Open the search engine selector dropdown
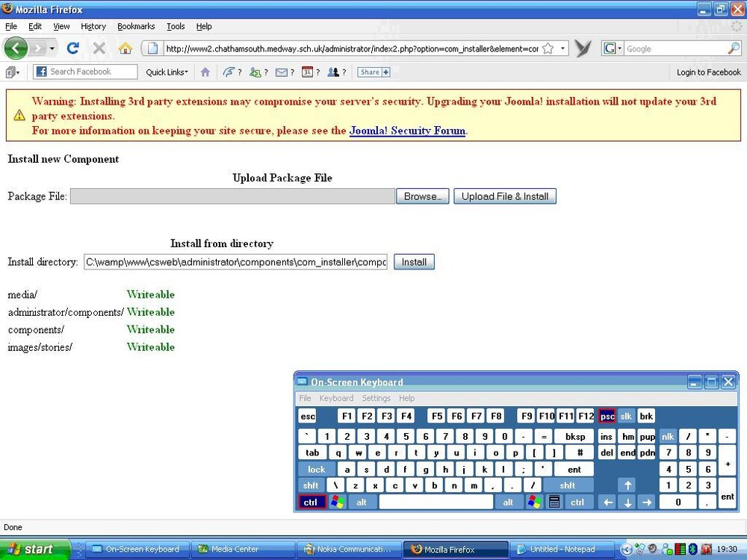Screen dimensions: 747x560 click(613, 48)
